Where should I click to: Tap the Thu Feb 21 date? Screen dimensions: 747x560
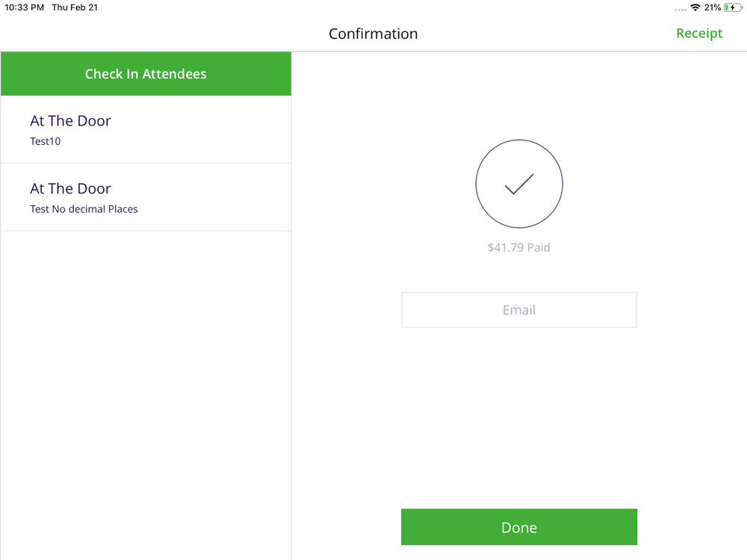pos(75,7)
